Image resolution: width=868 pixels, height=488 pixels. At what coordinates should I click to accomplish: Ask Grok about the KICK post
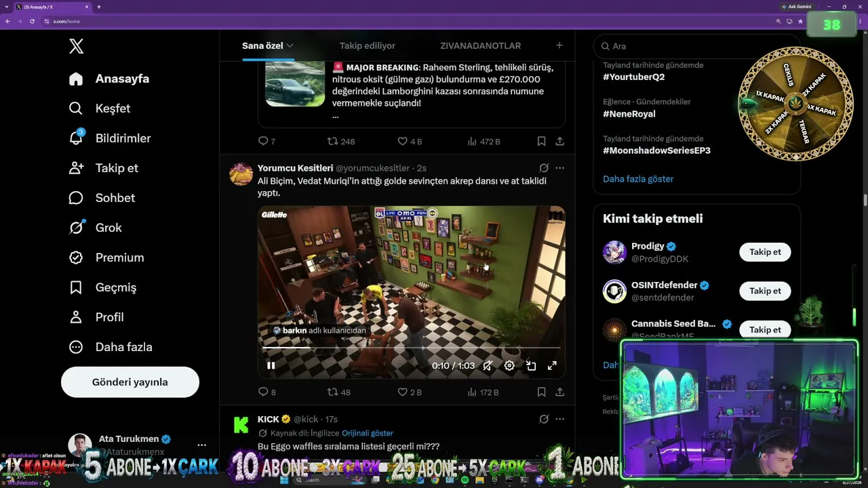click(x=544, y=419)
